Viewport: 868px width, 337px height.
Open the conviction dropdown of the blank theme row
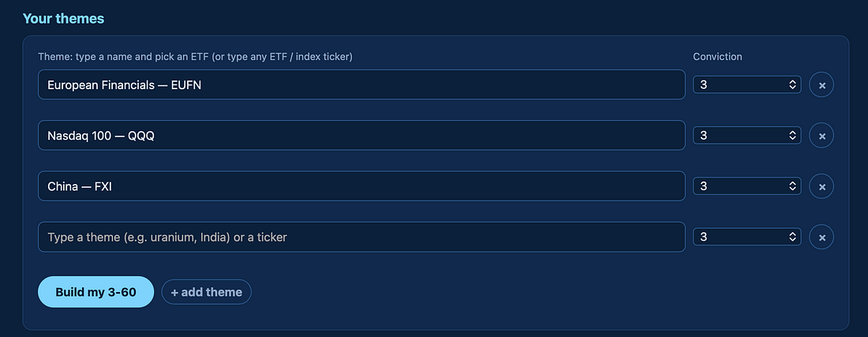(x=746, y=237)
